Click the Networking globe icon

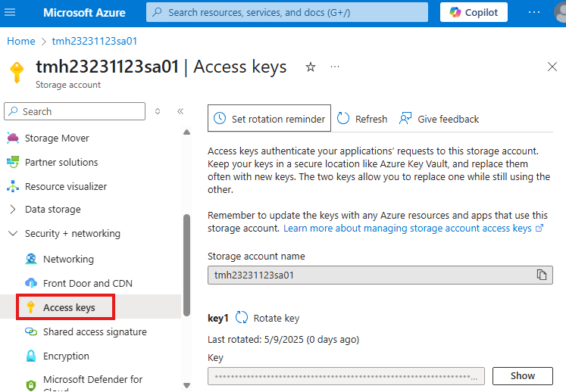[x=31, y=259]
